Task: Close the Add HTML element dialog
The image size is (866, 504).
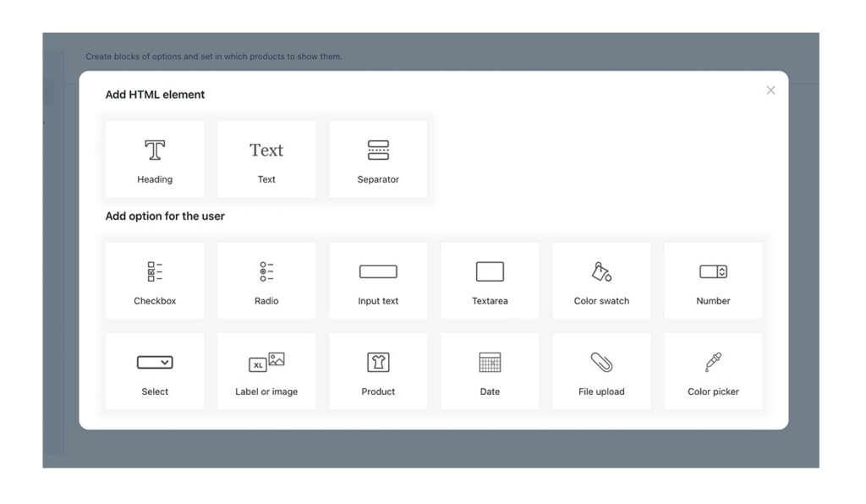Action: (x=770, y=90)
